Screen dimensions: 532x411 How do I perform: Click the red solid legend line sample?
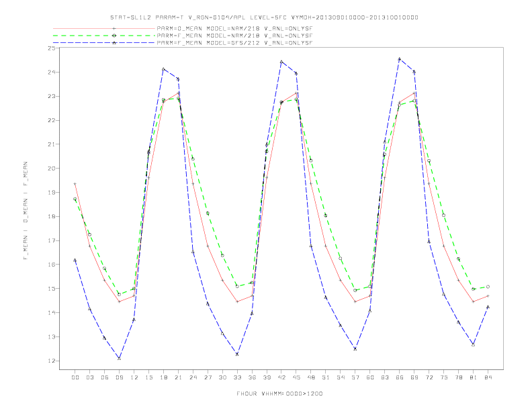pos(104,28)
